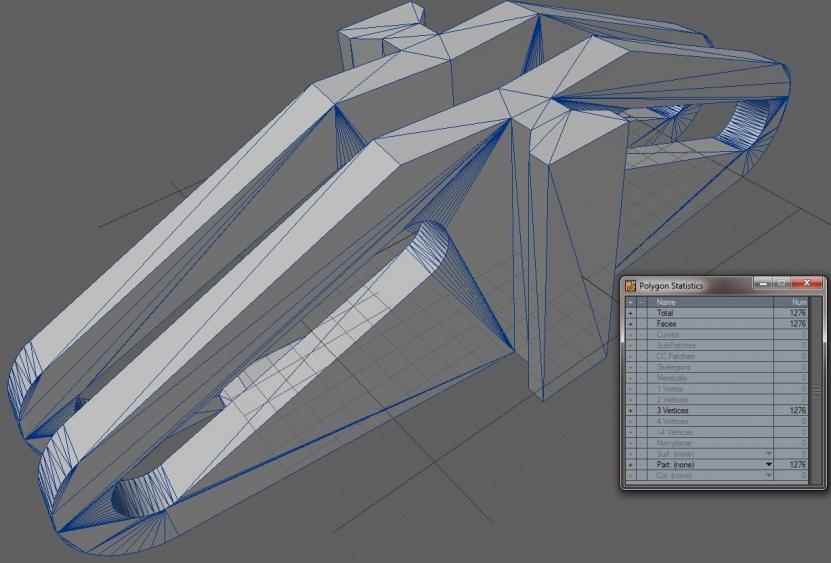831x563 pixels.
Task: Click the minus button beside Part: (none)
Action: pos(642,465)
